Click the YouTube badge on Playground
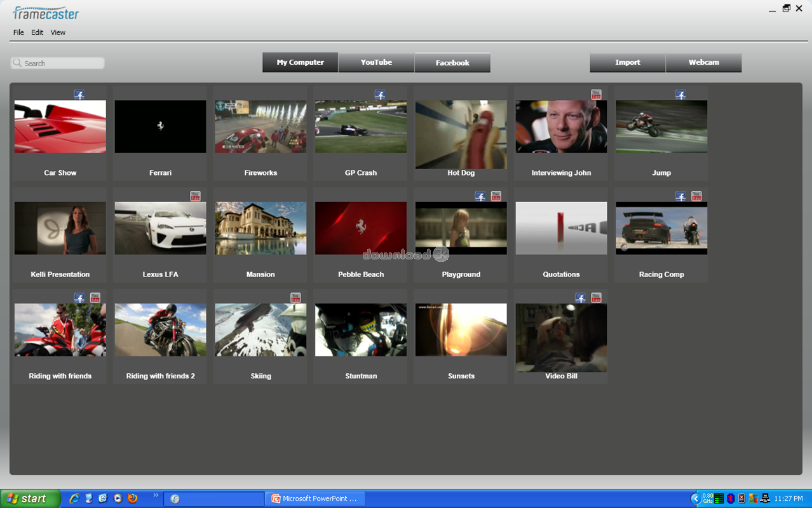The width and height of the screenshot is (812, 508). [496, 196]
